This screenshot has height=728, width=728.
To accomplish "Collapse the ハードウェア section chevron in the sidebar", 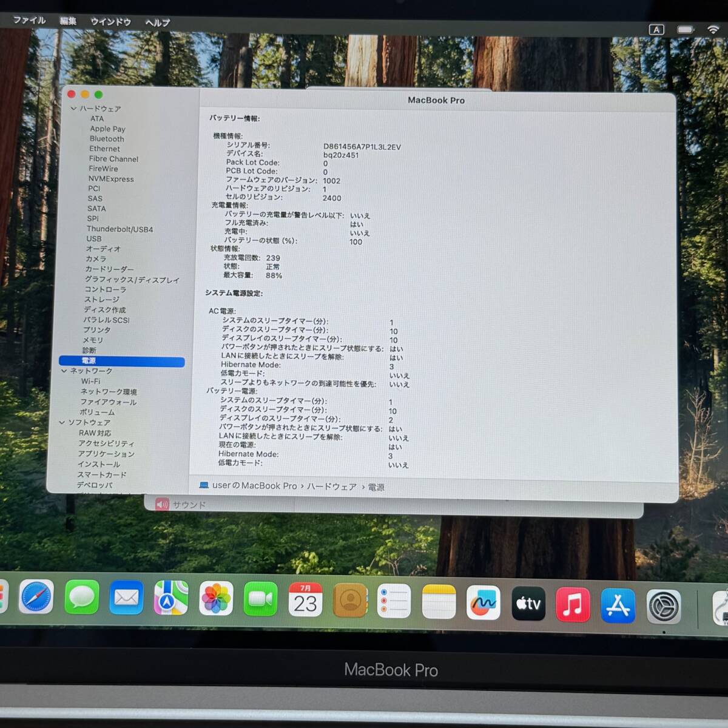I will [73, 109].
